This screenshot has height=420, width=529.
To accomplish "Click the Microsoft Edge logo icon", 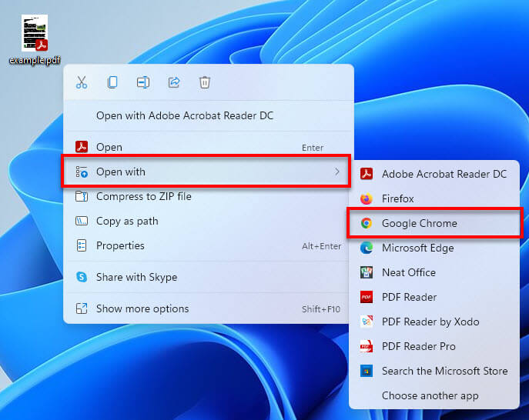I will 367,248.
